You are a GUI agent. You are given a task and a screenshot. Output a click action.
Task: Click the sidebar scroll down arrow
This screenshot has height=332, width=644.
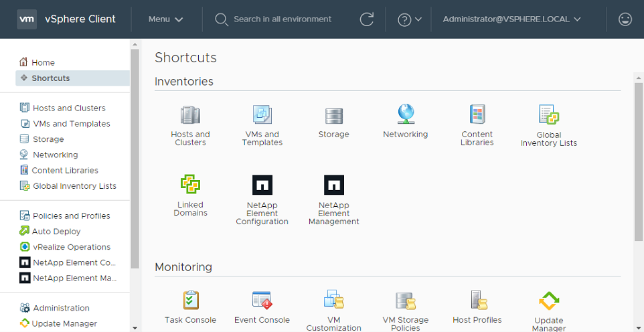tap(135, 328)
